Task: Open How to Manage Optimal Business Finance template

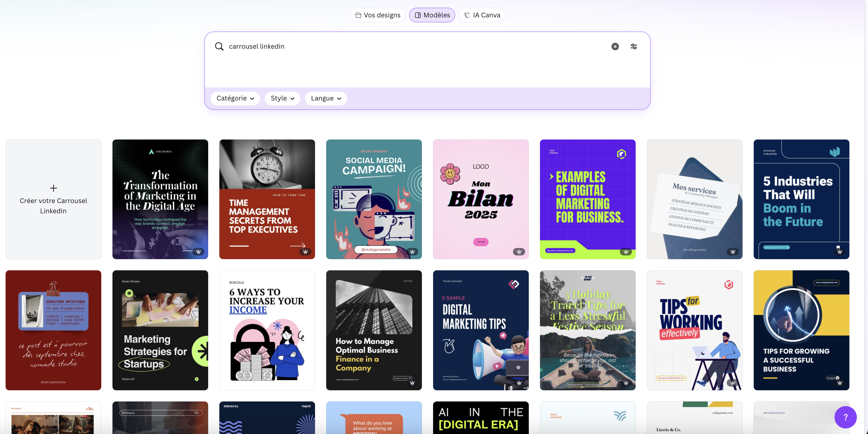Action: pyautogui.click(x=374, y=330)
